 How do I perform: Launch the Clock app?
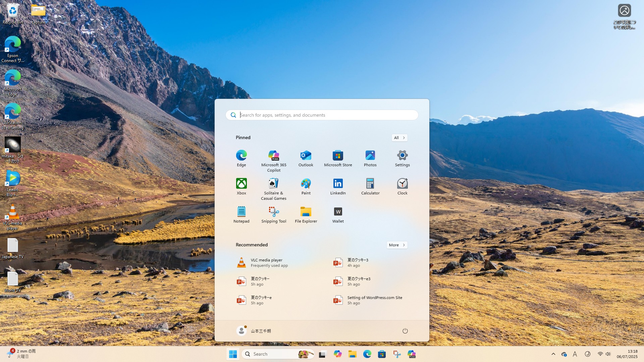tap(402, 187)
